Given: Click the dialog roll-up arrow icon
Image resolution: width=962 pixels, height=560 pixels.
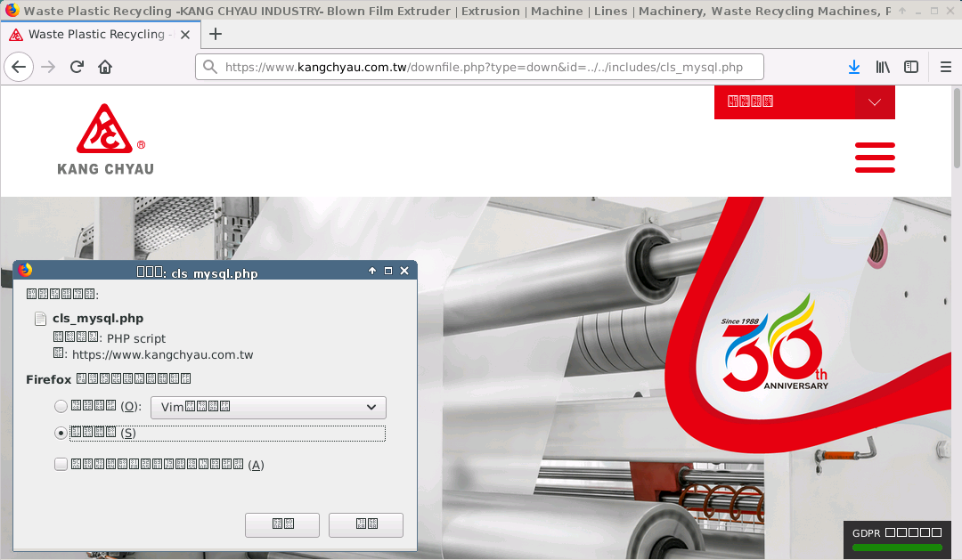Looking at the screenshot, I should [x=371, y=271].
